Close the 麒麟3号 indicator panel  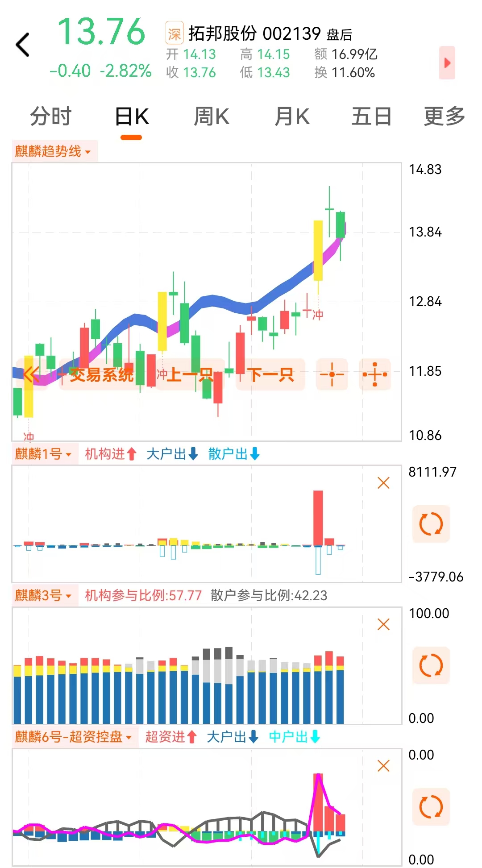[383, 624]
